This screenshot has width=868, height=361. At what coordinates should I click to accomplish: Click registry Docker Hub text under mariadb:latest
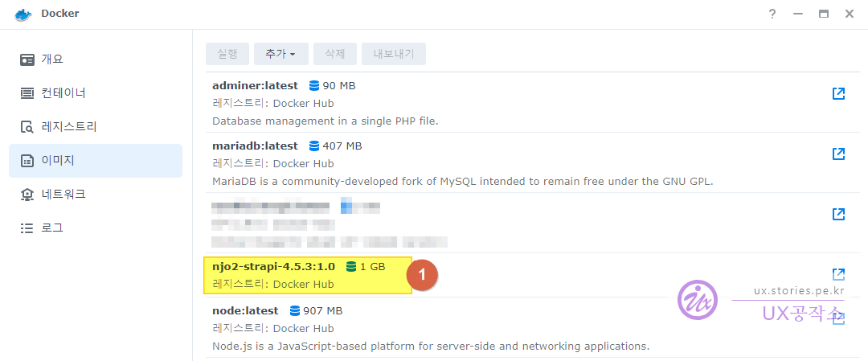tap(273, 164)
